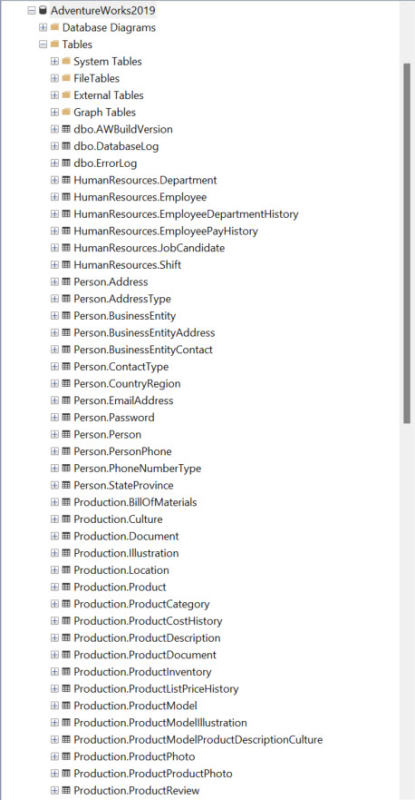Image resolution: width=415 pixels, height=800 pixels.
Task: Click the table icon of Production.Location
Action: 66,569
